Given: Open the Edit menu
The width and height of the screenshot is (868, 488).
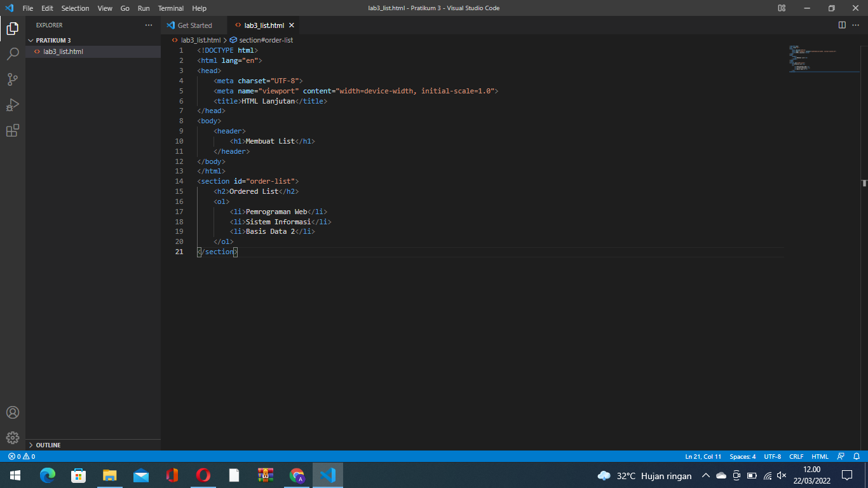Looking at the screenshot, I should tap(47, 8).
